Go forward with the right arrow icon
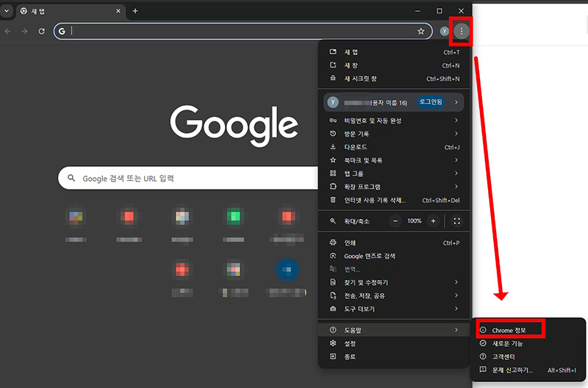This screenshot has width=588, height=388. 24,31
